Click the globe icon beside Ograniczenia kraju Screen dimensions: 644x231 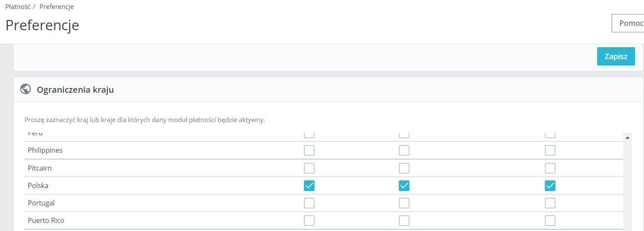tap(26, 89)
